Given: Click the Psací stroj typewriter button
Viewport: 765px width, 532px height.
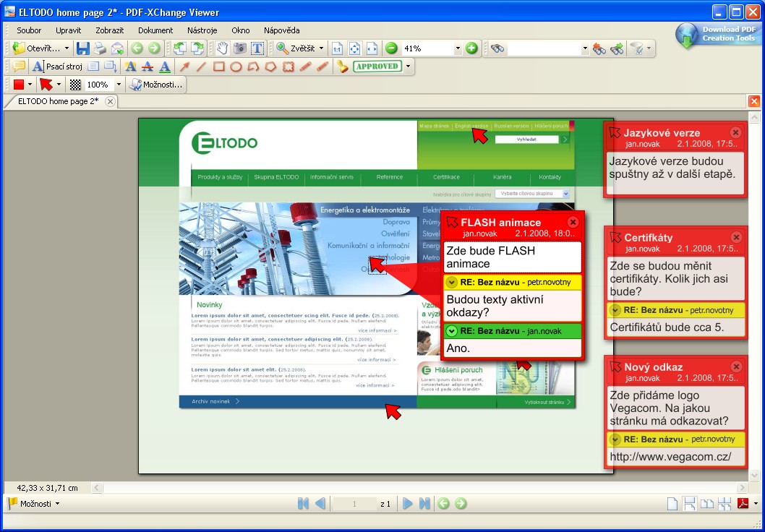Looking at the screenshot, I should pos(58,66).
